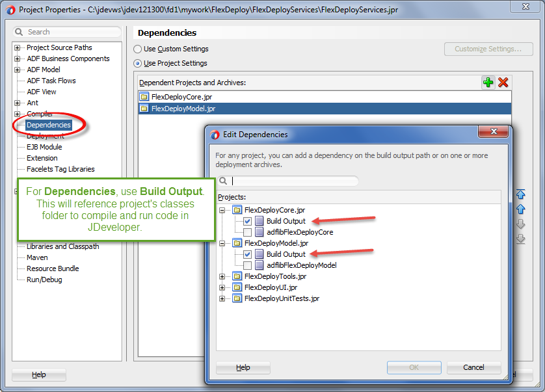Click FlexDeployModel.jpr folder icon in dependent list
Screen dimensions: 545x392
(144, 109)
